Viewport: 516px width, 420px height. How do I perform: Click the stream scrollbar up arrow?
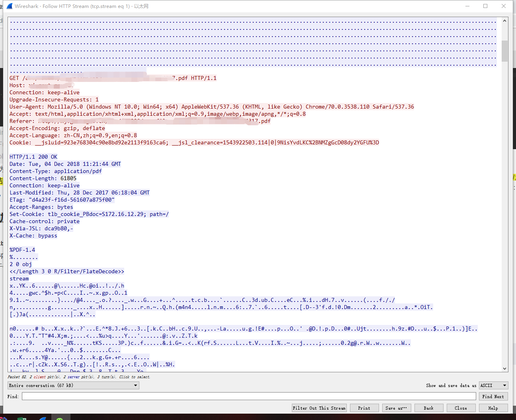[505, 20]
